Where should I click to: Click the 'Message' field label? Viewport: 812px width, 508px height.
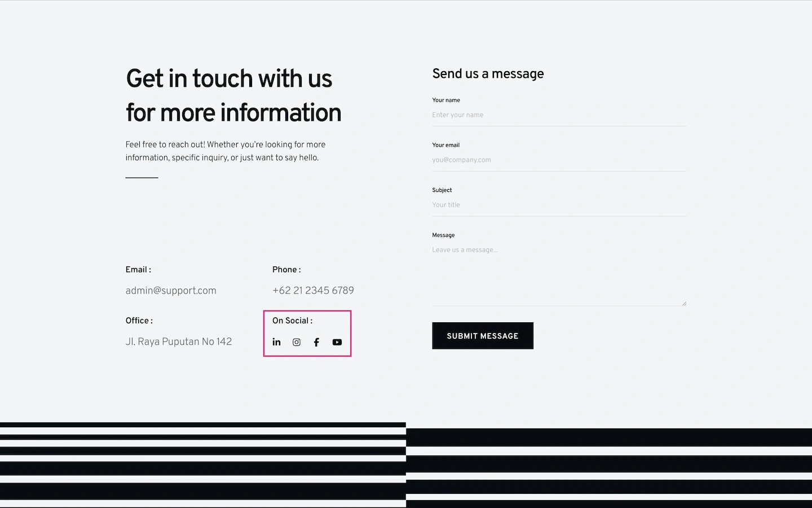[x=443, y=235]
